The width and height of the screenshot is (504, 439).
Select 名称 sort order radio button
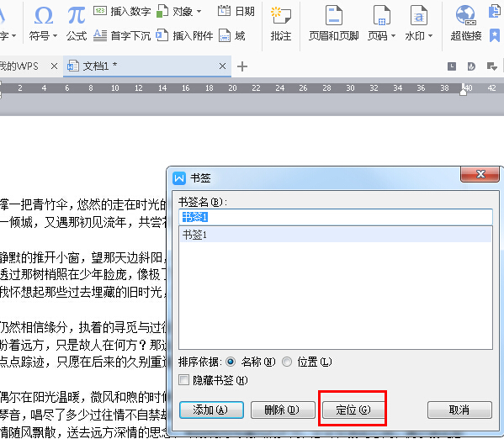click(x=231, y=362)
